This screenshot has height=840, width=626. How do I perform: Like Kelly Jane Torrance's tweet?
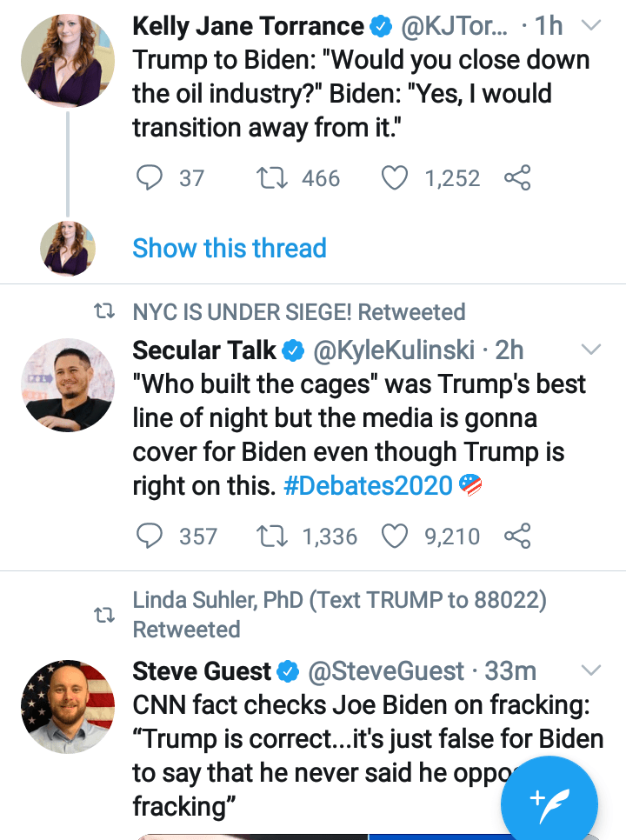[x=396, y=178]
